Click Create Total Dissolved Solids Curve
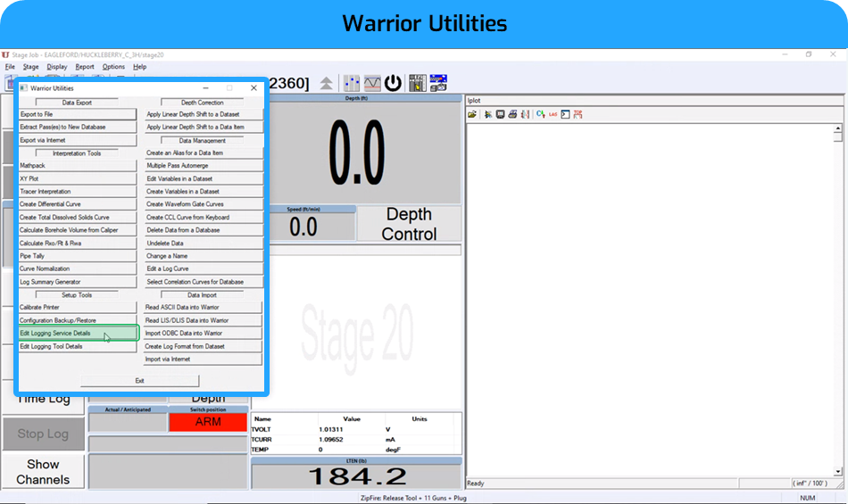Viewport: 848px width, 504px height. click(x=78, y=217)
